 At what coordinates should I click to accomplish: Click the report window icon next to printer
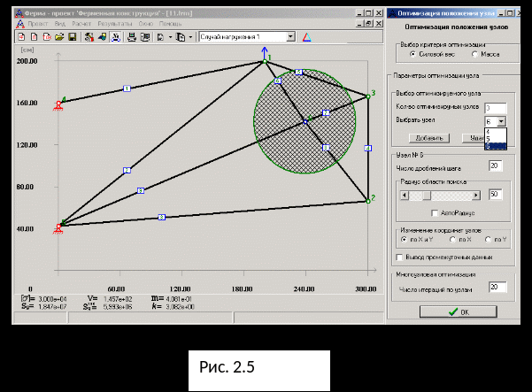coord(145,37)
